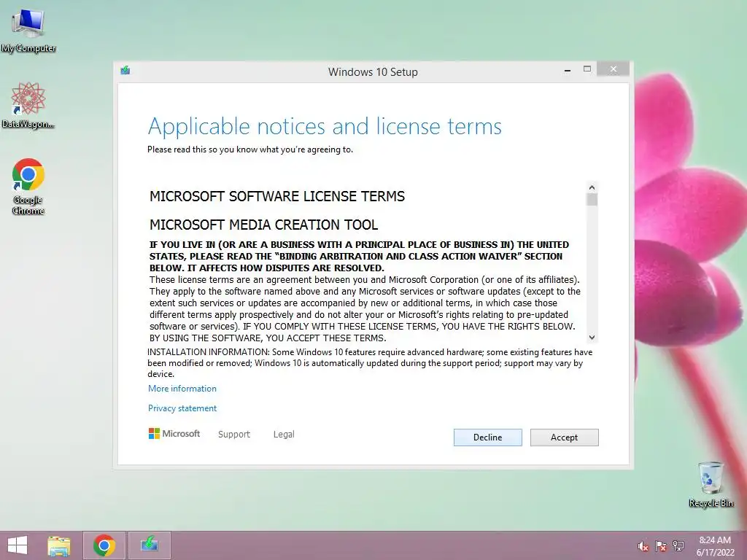The width and height of the screenshot is (747, 560).
Task: Click the license scrollbar down arrow
Action: click(x=592, y=337)
